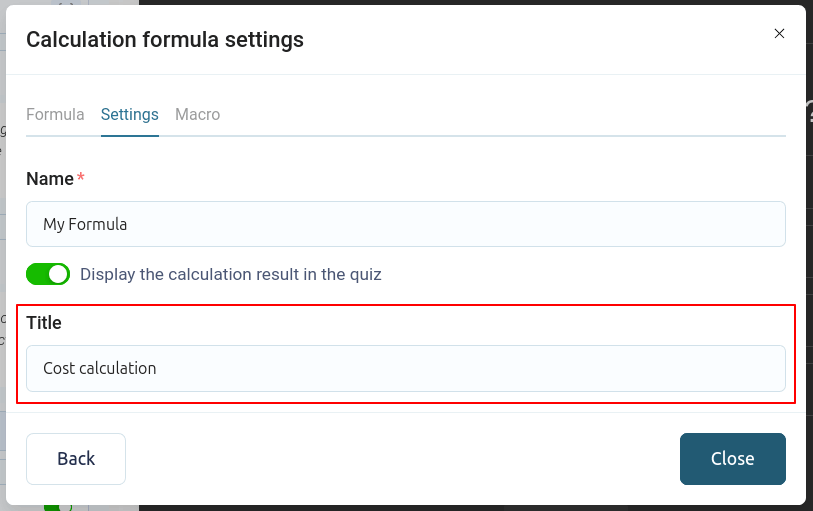813x511 pixels.
Task: Click the Name field label
Action: click(50, 179)
